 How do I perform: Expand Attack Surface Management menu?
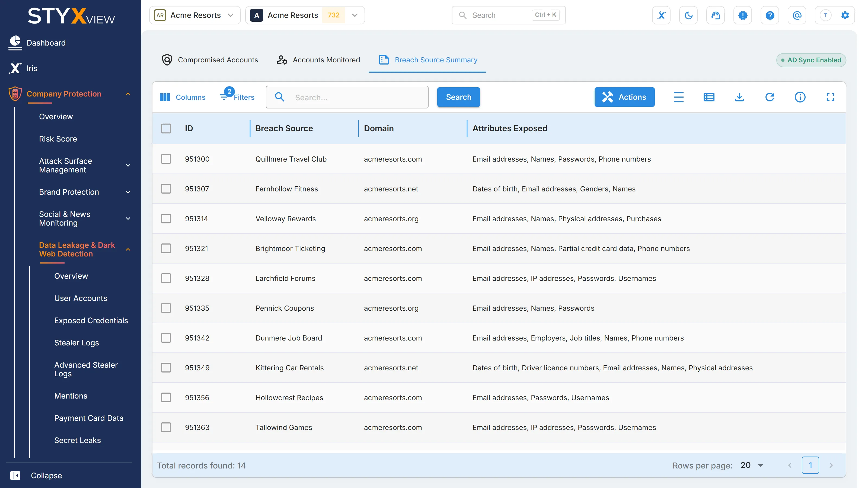[85, 165]
